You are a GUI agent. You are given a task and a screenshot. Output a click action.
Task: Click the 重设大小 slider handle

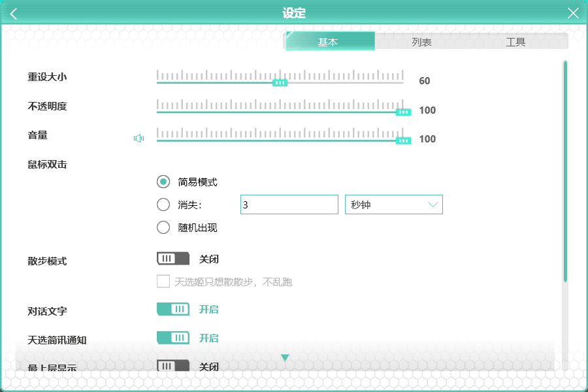coord(280,83)
